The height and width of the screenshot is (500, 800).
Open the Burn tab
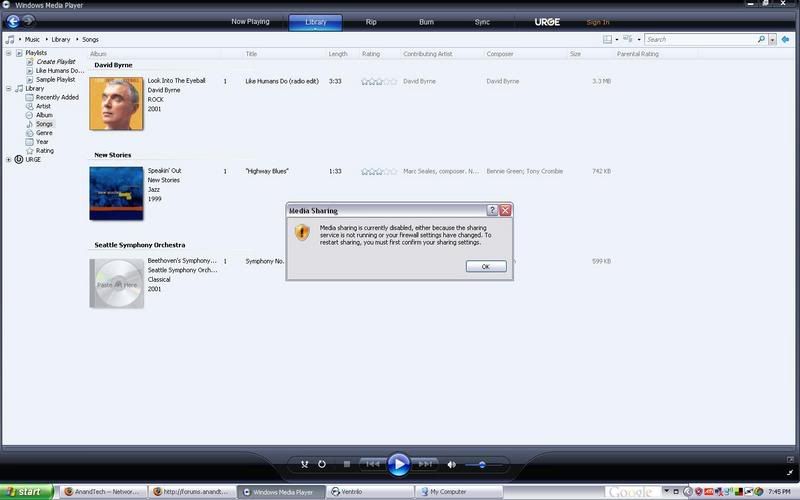(426, 22)
